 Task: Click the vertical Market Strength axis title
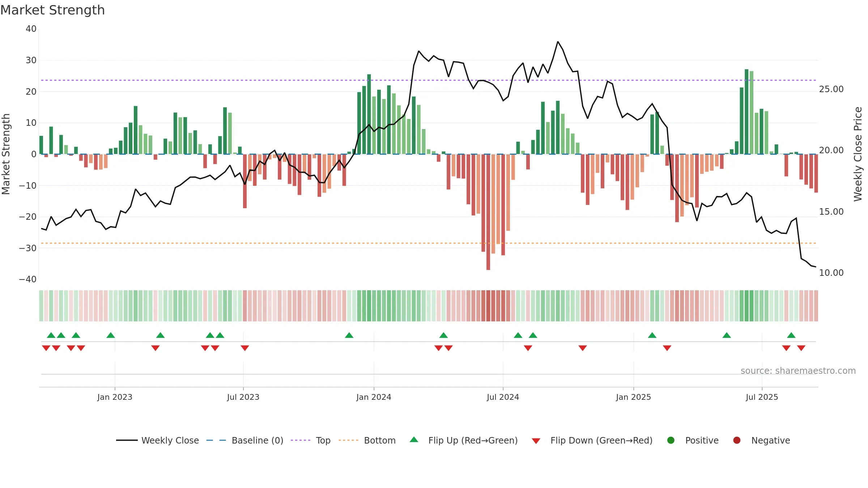click(6, 154)
